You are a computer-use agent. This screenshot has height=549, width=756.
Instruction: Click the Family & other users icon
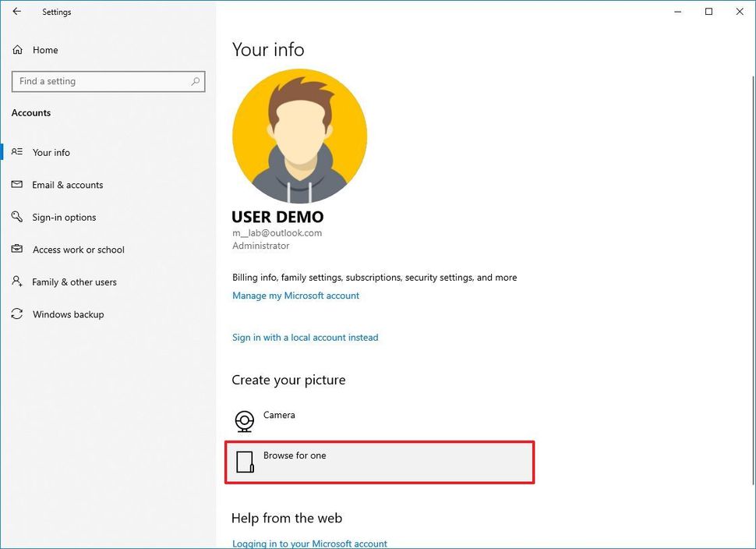tap(17, 282)
